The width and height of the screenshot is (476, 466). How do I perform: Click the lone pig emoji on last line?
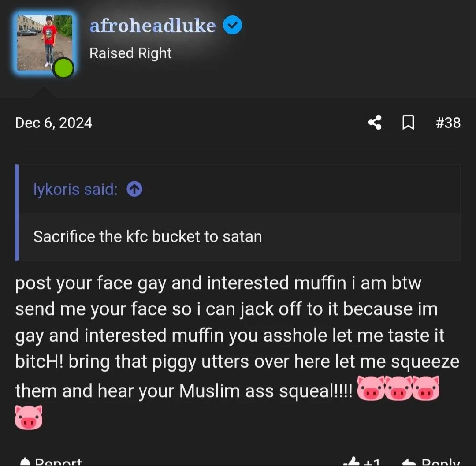[29, 418]
